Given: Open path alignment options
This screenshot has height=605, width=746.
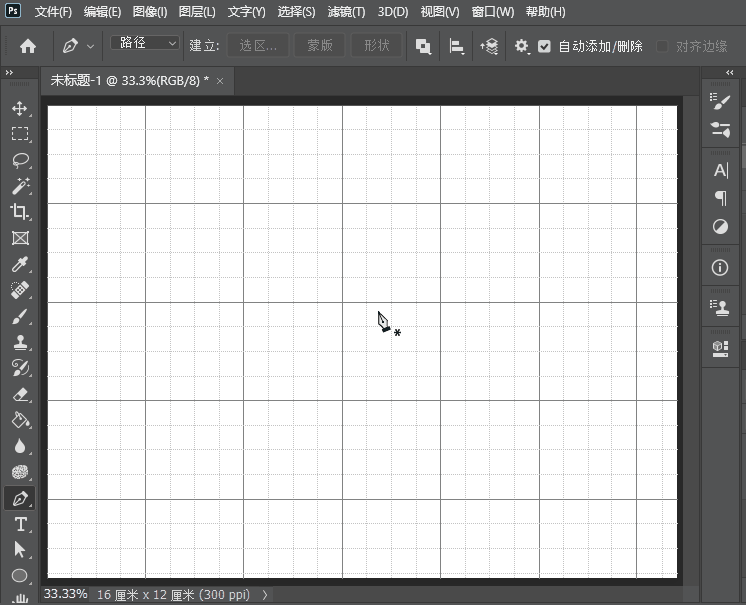Looking at the screenshot, I should pyautogui.click(x=456, y=46).
